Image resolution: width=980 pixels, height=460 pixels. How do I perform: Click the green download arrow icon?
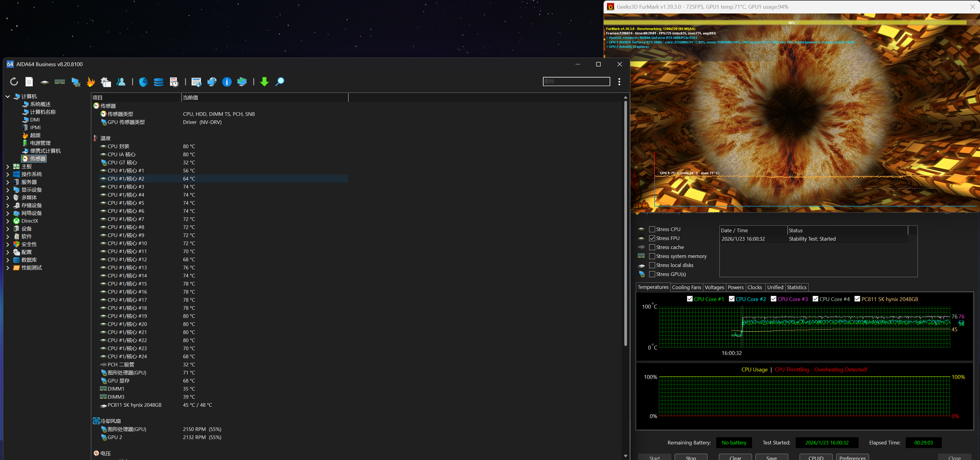click(264, 81)
